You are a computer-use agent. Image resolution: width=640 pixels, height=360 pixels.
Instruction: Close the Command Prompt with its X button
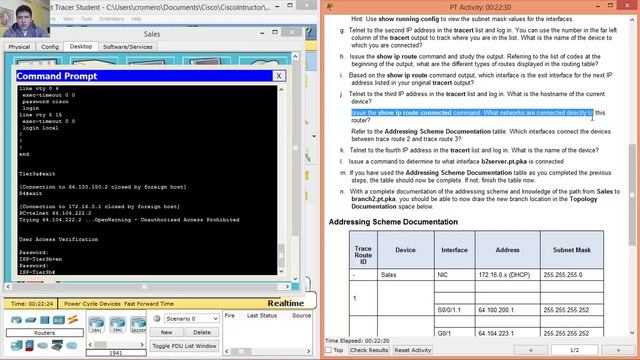tap(279, 76)
